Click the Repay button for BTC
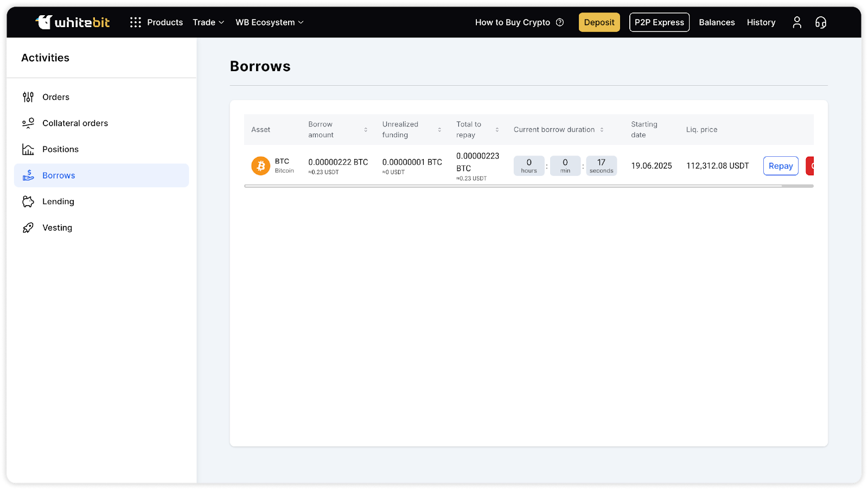Viewport: 868px width, 490px height. pyautogui.click(x=780, y=166)
